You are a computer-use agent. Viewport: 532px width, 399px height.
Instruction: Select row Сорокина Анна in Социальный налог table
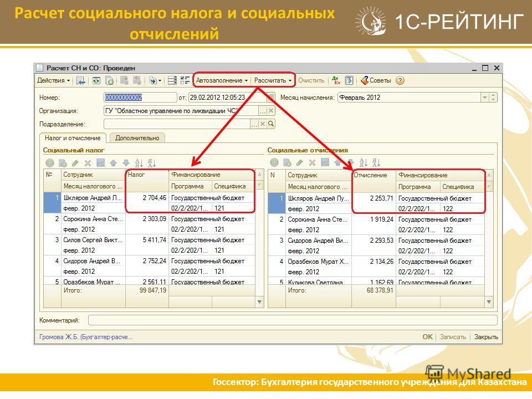click(149, 224)
